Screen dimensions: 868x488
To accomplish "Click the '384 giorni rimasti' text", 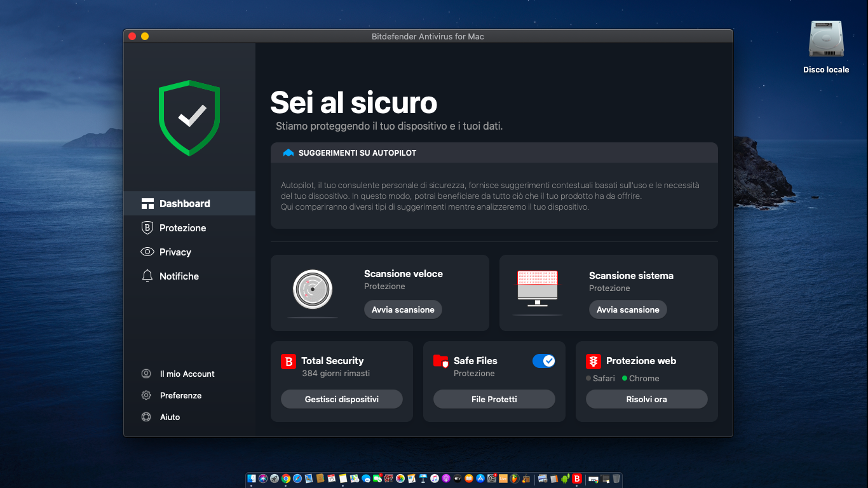I will (x=336, y=373).
